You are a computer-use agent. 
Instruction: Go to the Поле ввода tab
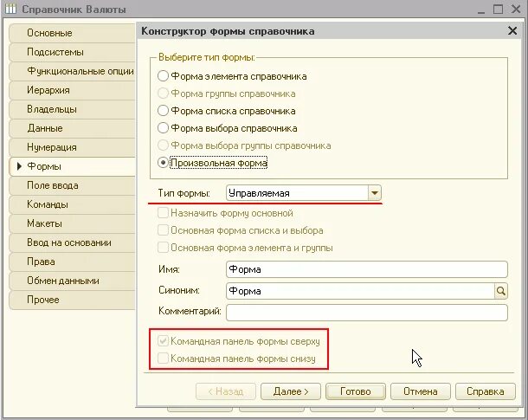point(72,185)
